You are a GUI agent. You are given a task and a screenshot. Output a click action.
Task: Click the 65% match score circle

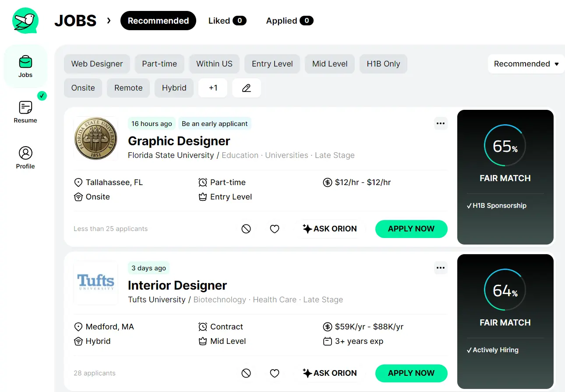(505, 146)
